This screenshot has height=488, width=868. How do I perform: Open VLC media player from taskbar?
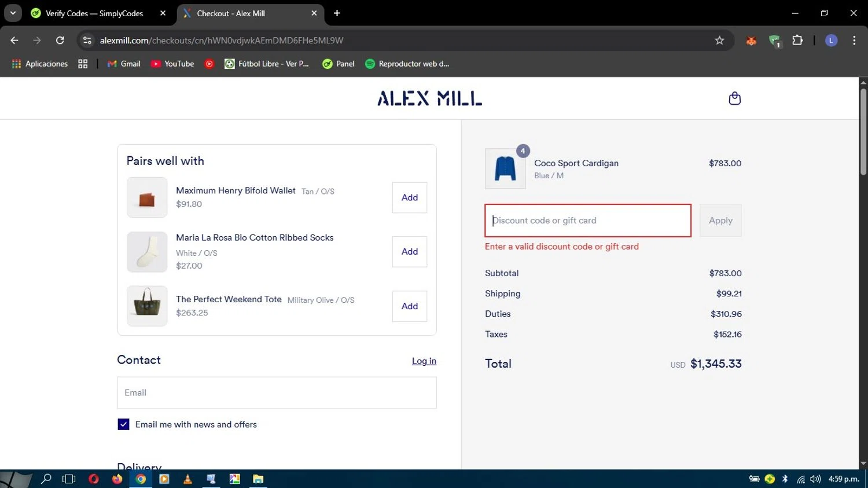pos(187,479)
